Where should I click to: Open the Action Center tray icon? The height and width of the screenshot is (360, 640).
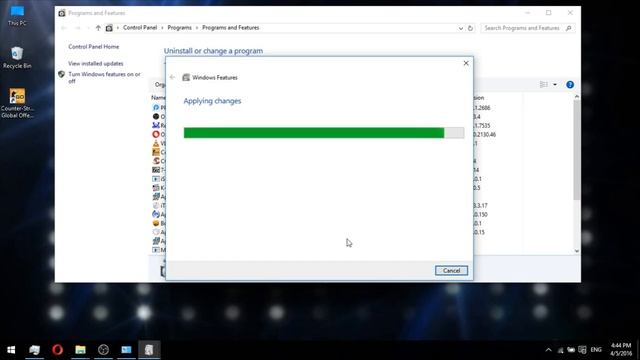tap(582, 350)
